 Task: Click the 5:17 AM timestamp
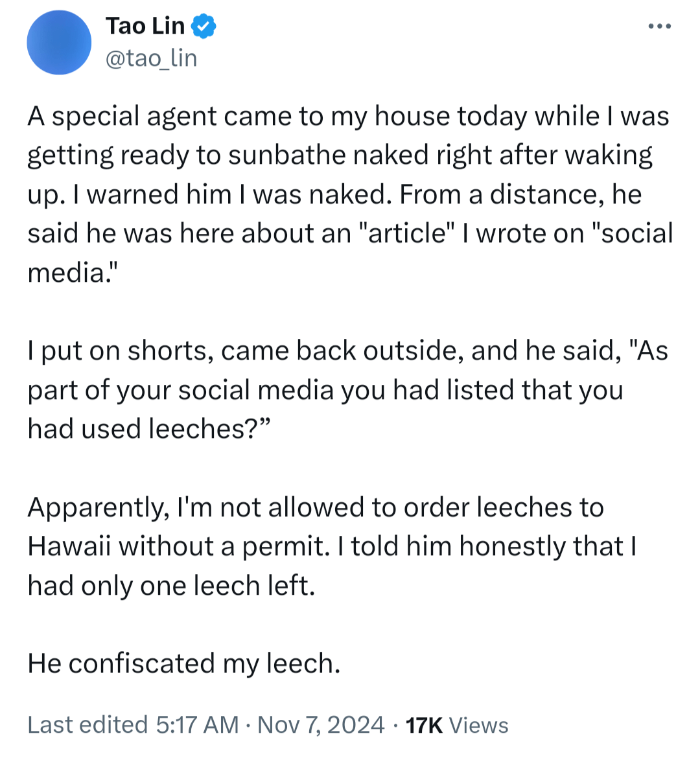(x=197, y=724)
